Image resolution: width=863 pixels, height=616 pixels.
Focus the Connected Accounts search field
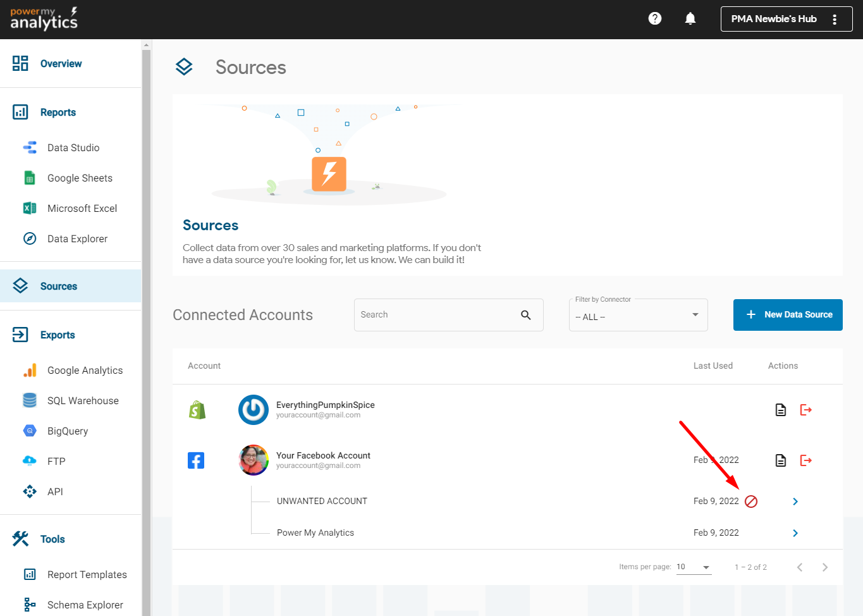pos(436,315)
